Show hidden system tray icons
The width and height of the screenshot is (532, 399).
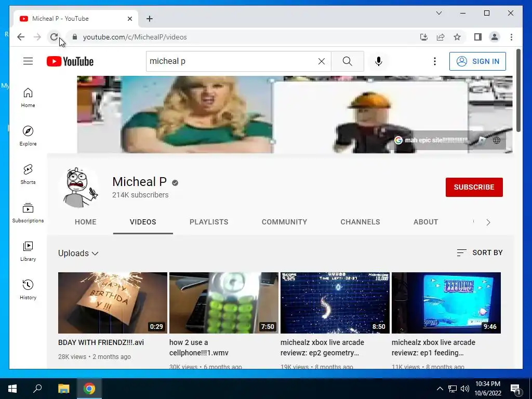[440, 389]
